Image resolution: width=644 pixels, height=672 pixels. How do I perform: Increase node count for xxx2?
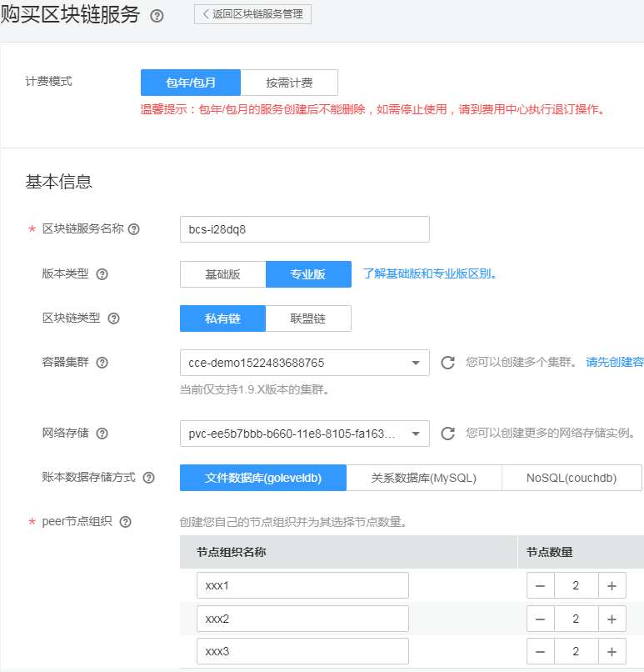[612, 619]
